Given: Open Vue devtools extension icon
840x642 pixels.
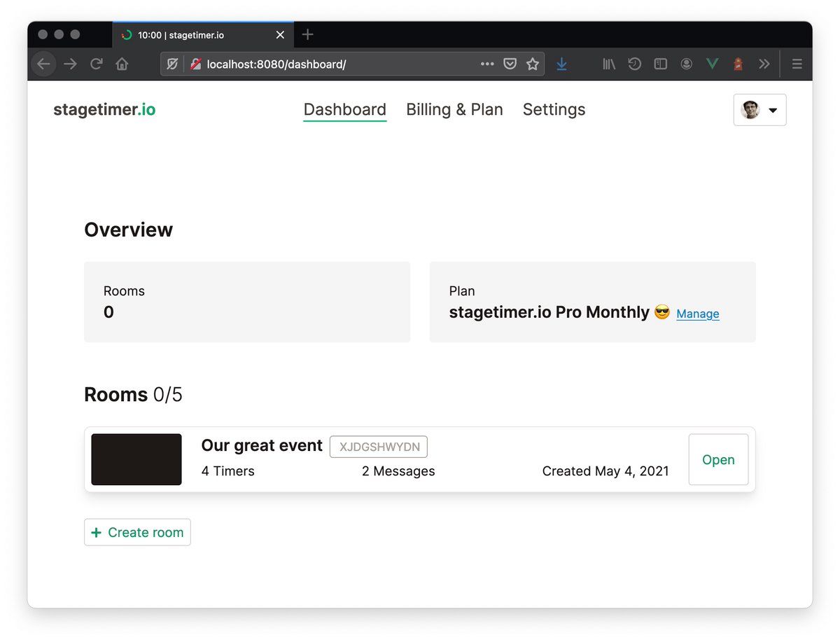Looking at the screenshot, I should pos(712,64).
